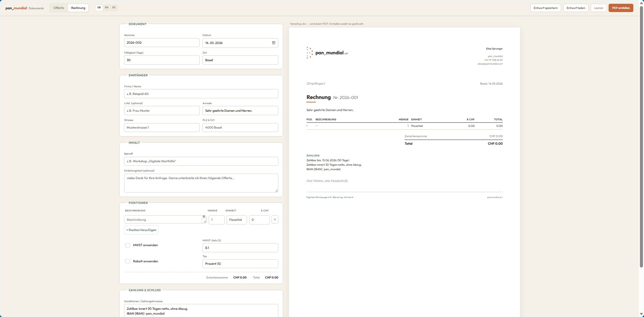Viewport: 644px width, 317px height.
Task: Click the Leeren button
Action: tap(599, 8)
